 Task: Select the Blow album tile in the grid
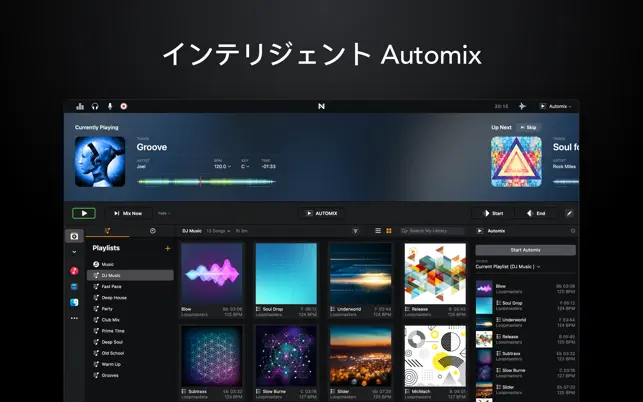pos(212,280)
